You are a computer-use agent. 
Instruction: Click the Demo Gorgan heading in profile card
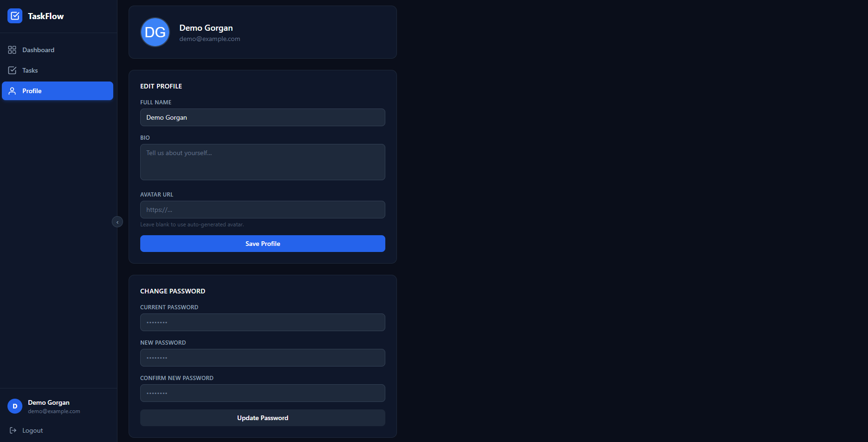coord(206,28)
